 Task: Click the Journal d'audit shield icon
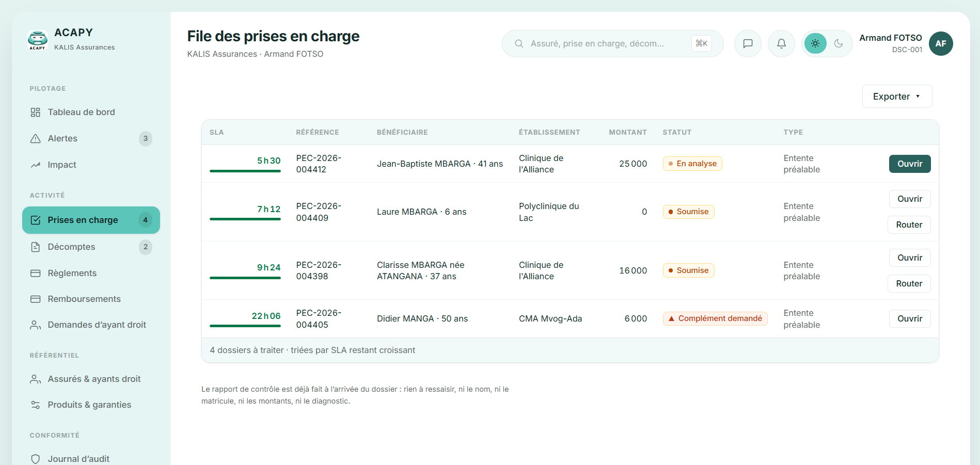point(35,459)
